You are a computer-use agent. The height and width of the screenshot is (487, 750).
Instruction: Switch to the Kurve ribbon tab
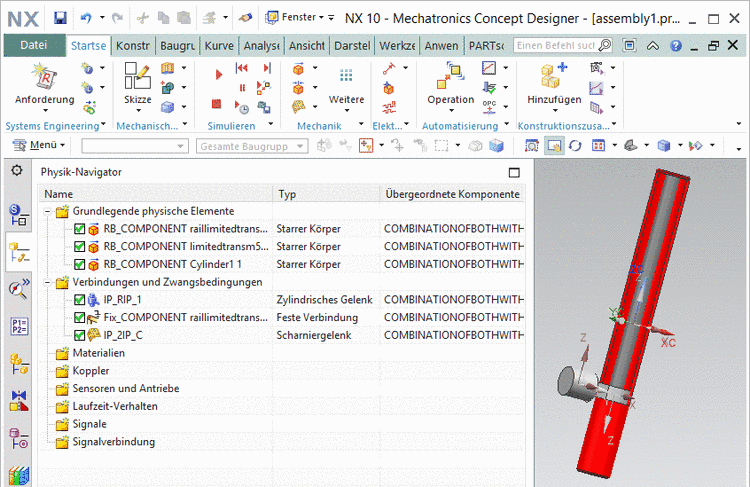pos(219,46)
